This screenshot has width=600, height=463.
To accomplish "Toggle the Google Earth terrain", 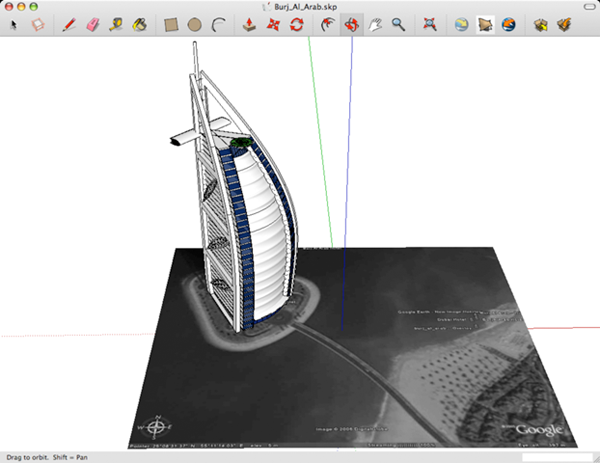I will coord(486,24).
